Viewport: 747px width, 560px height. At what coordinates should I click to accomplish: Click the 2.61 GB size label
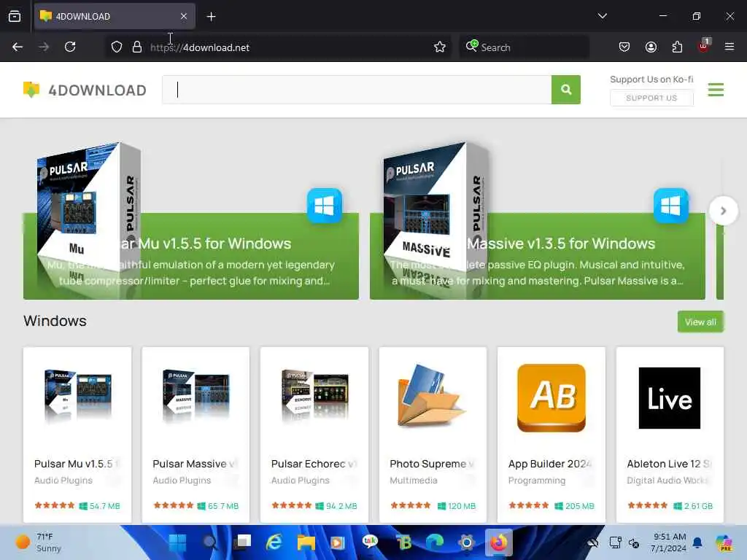pyautogui.click(x=698, y=506)
